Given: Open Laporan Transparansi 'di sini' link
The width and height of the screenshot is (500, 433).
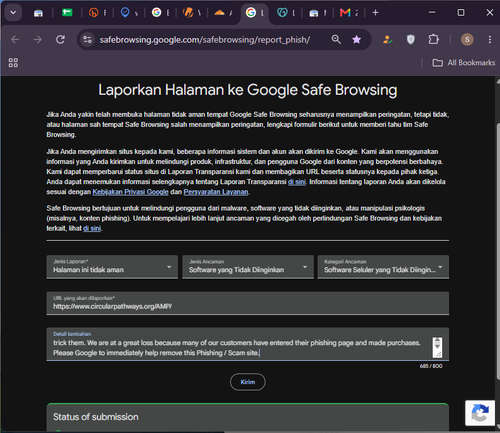Looking at the screenshot, I should [297, 182].
